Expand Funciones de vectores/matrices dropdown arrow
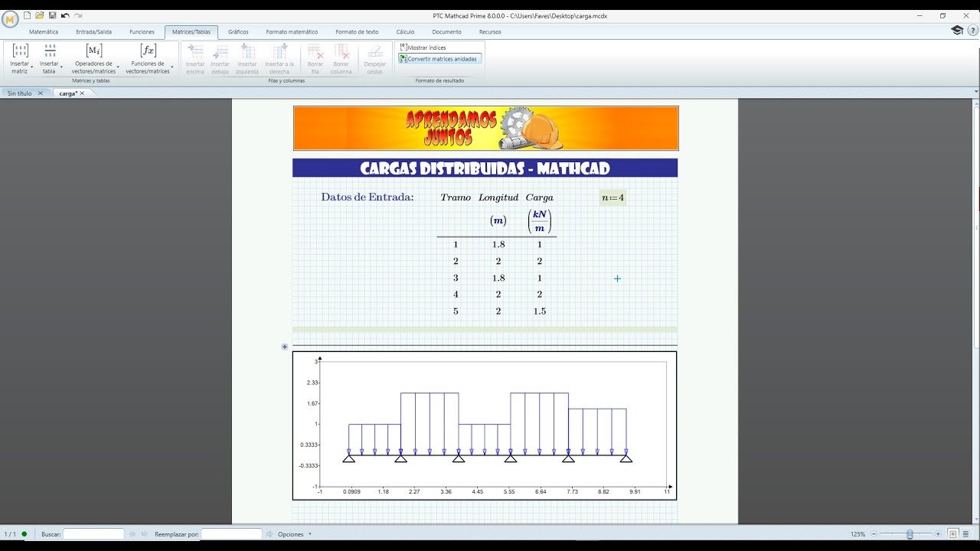Image resolution: width=980 pixels, height=551 pixels. 172,67
